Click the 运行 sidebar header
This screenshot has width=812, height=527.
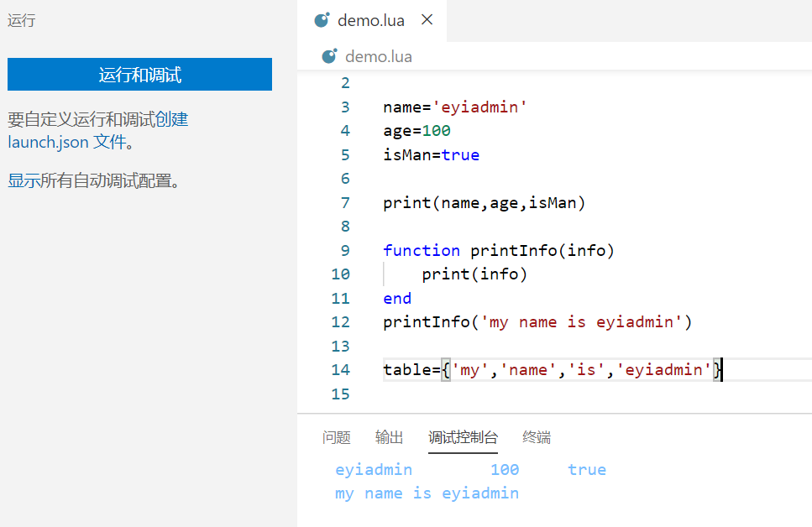tap(22, 21)
